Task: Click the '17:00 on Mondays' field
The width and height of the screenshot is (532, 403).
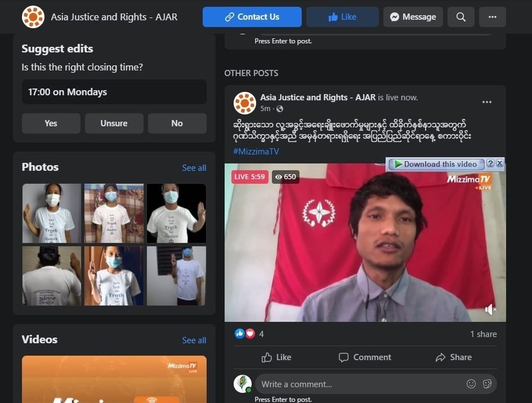Action: [114, 92]
